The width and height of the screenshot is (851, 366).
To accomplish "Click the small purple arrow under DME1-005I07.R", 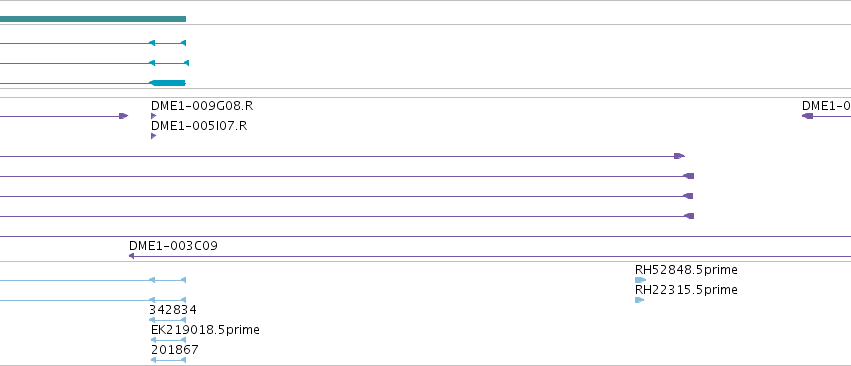I will [x=154, y=136].
